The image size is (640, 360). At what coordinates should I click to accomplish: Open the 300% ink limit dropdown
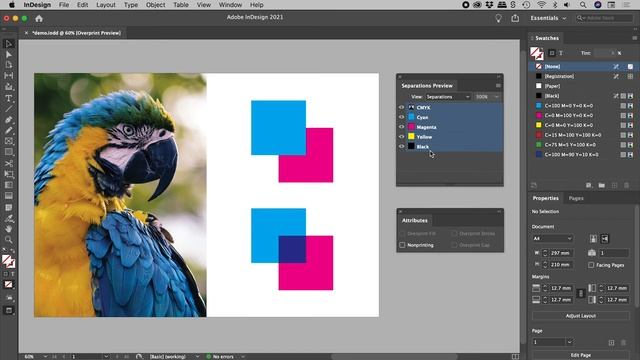tap(487, 97)
